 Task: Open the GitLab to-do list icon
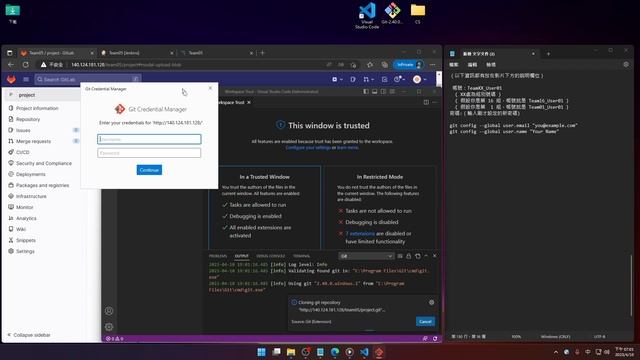(384, 79)
